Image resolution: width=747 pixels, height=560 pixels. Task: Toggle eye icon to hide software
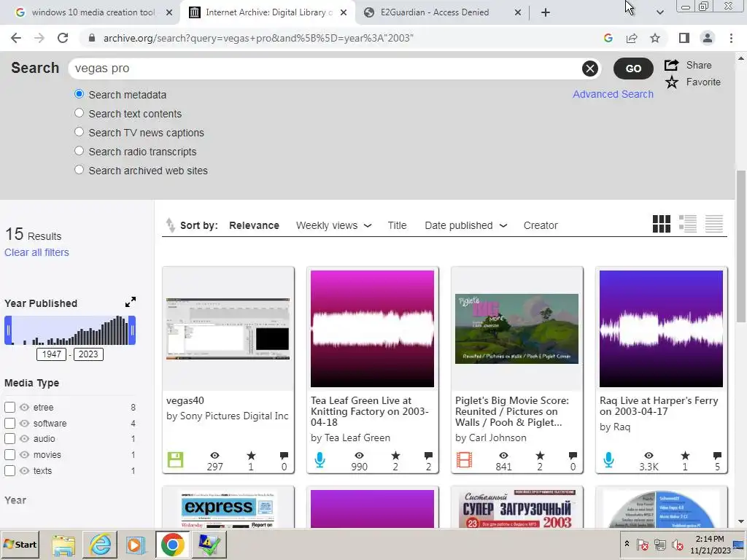[x=24, y=424]
